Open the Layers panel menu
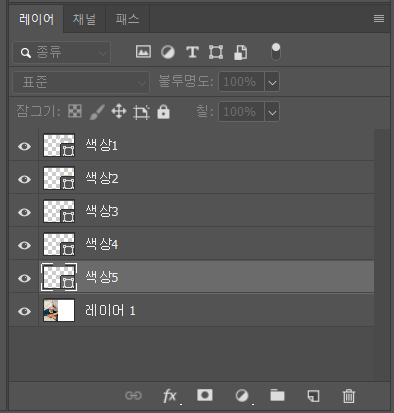The height and width of the screenshot is (413, 394). (x=379, y=19)
